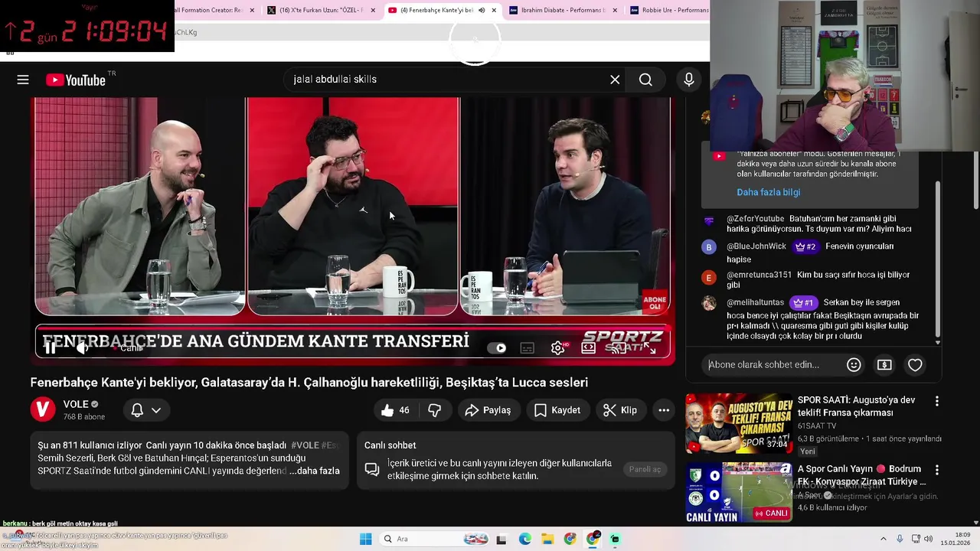Open the Windows Start menu
Viewport: 980px width, 551px height.
366,539
